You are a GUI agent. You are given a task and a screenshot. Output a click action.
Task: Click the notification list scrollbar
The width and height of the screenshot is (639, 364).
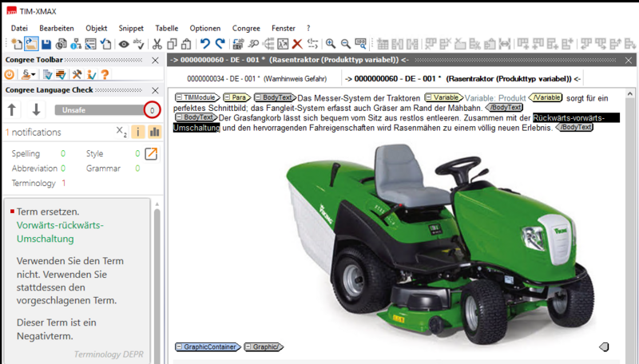(x=157, y=285)
